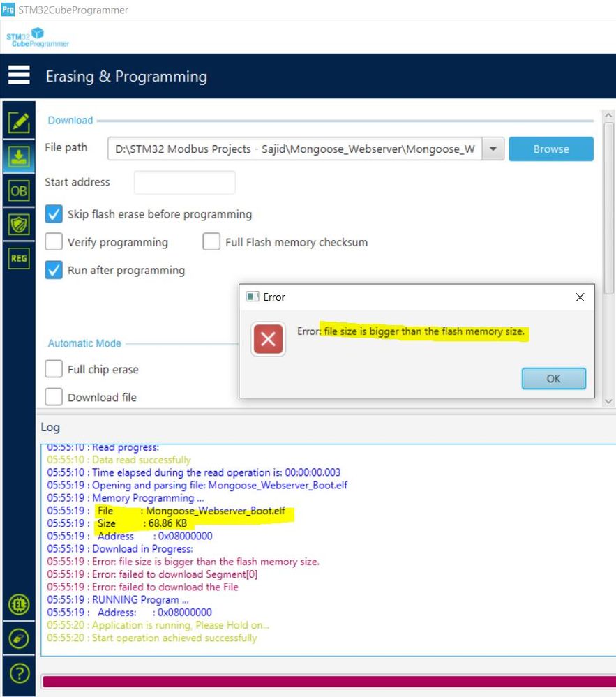Image resolution: width=616 pixels, height=697 pixels.
Task: Select the probe connection icon near bottom sidebar
Action: click(x=19, y=638)
